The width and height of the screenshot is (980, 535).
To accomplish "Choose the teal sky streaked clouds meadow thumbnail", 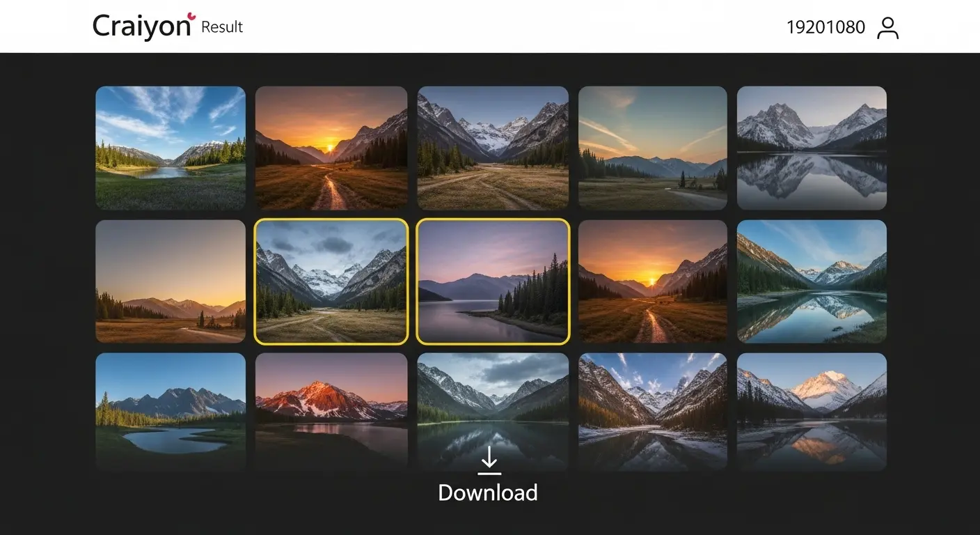I will click(652, 148).
